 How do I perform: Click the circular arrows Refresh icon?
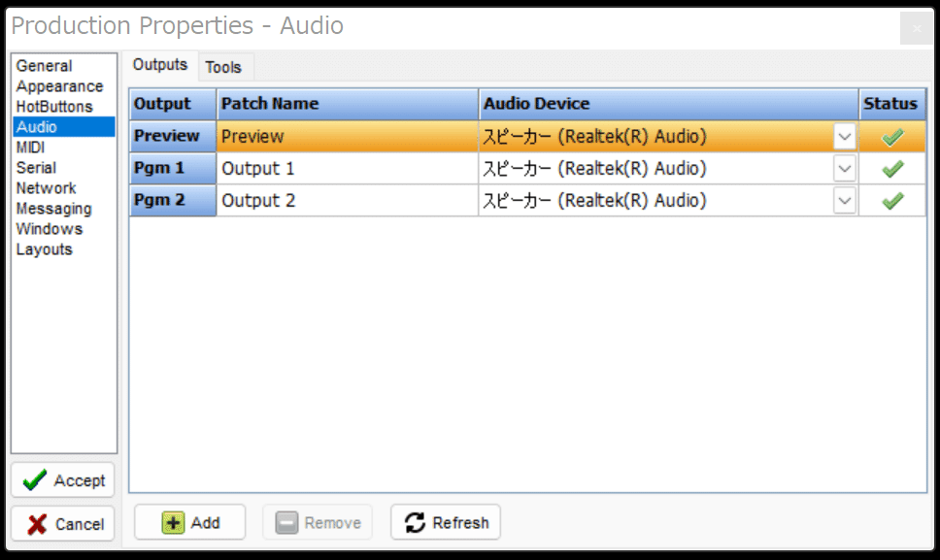coord(415,523)
